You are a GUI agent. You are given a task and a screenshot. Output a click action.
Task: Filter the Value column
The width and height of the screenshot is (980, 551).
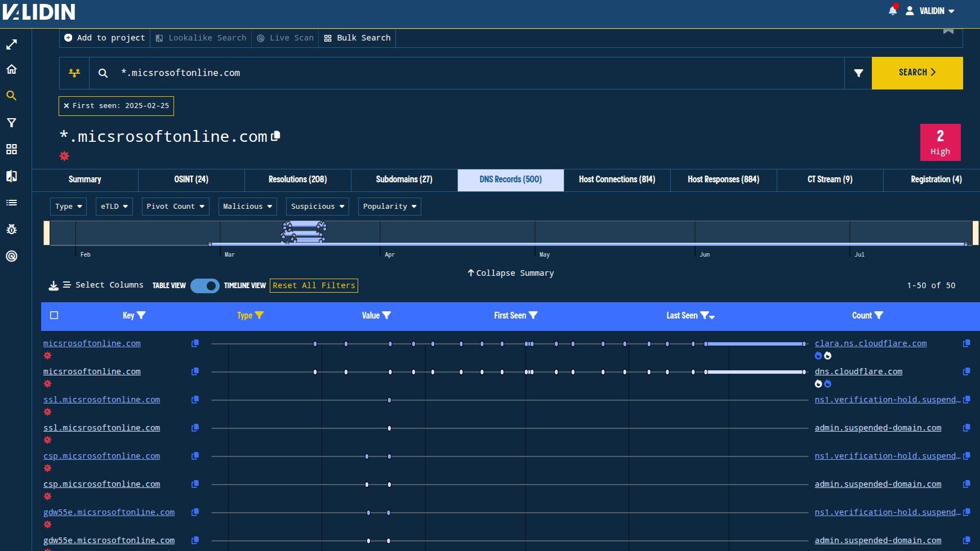pos(386,316)
